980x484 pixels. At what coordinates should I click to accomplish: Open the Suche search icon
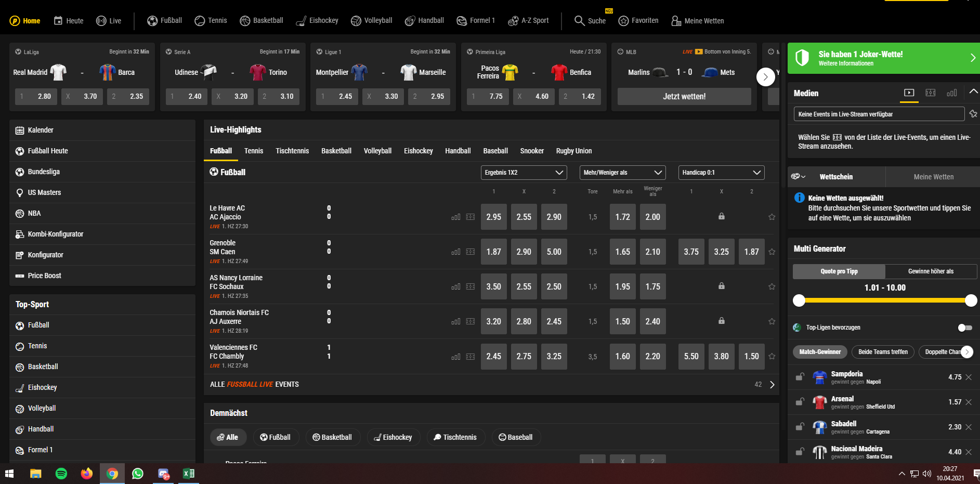pyautogui.click(x=579, y=21)
